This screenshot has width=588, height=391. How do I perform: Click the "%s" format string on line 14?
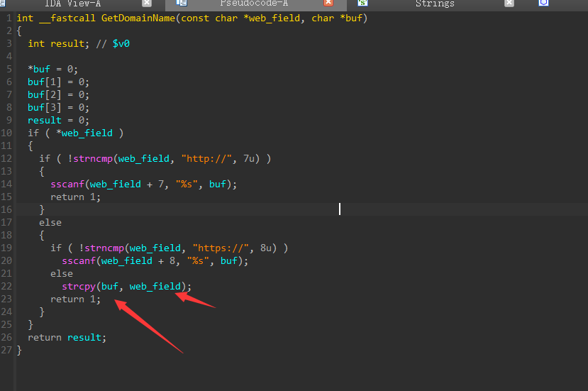click(x=187, y=184)
